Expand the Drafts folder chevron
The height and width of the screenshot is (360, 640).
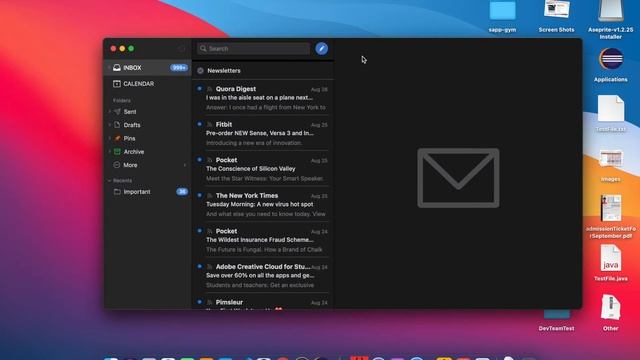tap(109, 125)
